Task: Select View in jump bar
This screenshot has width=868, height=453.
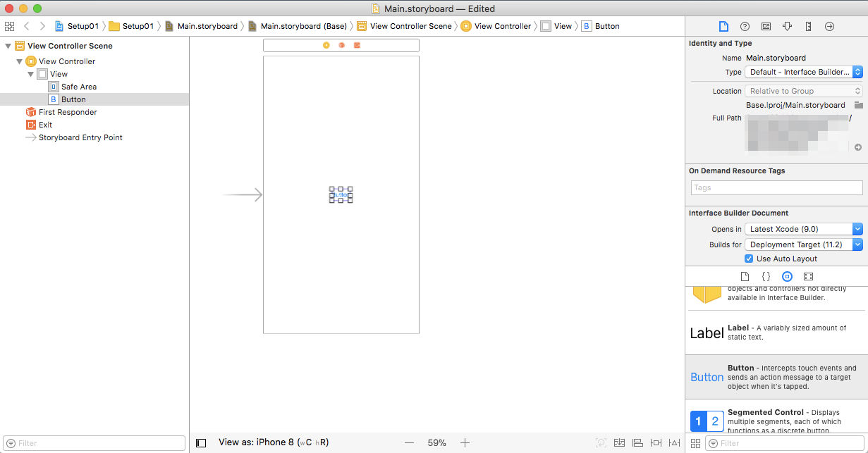Action: (556, 26)
